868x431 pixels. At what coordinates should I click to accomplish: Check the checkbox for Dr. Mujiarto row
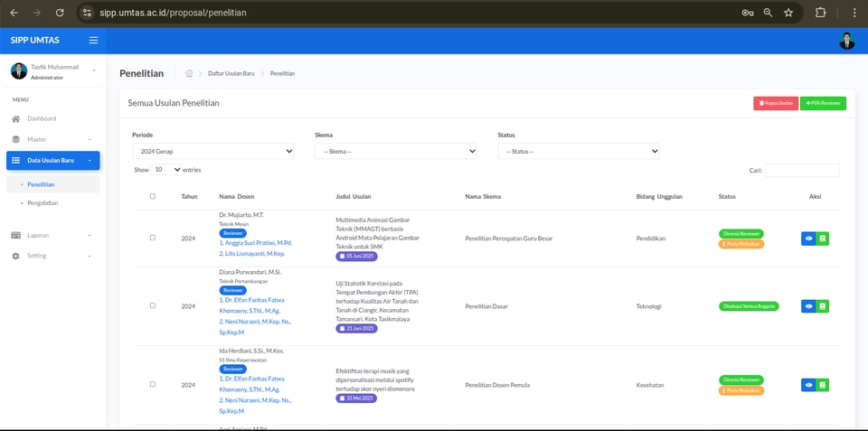click(153, 238)
